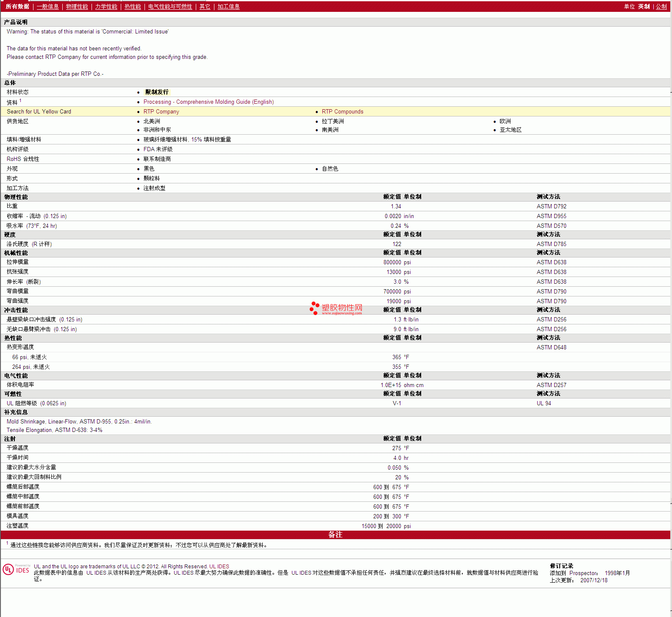Click the Search for UL Yellow Card label

click(x=39, y=112)
